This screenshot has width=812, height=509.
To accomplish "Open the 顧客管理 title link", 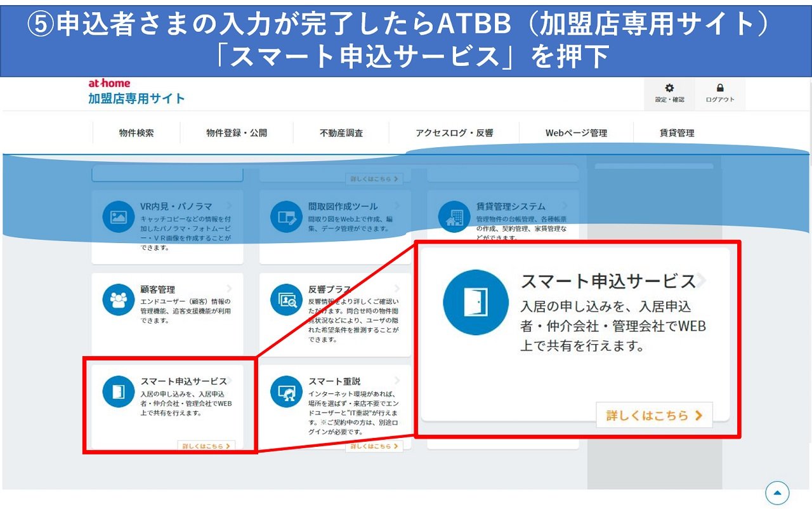I will [158, 289].
